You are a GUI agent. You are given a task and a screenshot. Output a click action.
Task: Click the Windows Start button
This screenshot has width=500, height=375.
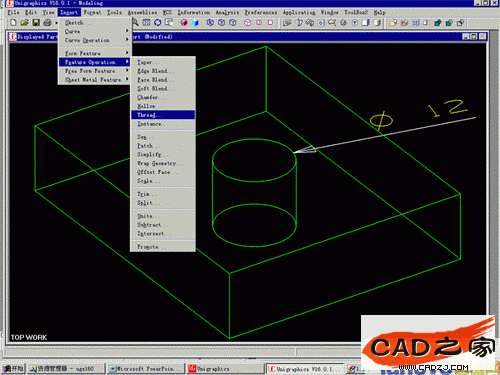click(x=13, y=368)
